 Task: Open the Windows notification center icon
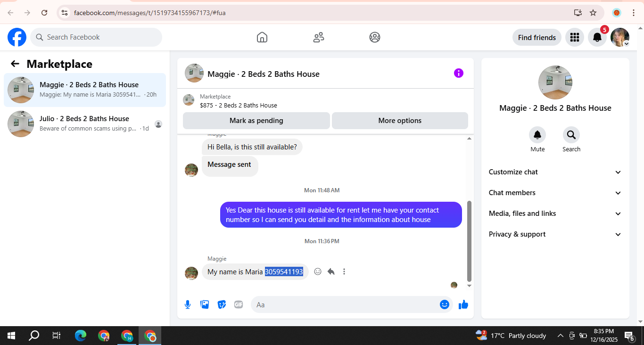629,336
